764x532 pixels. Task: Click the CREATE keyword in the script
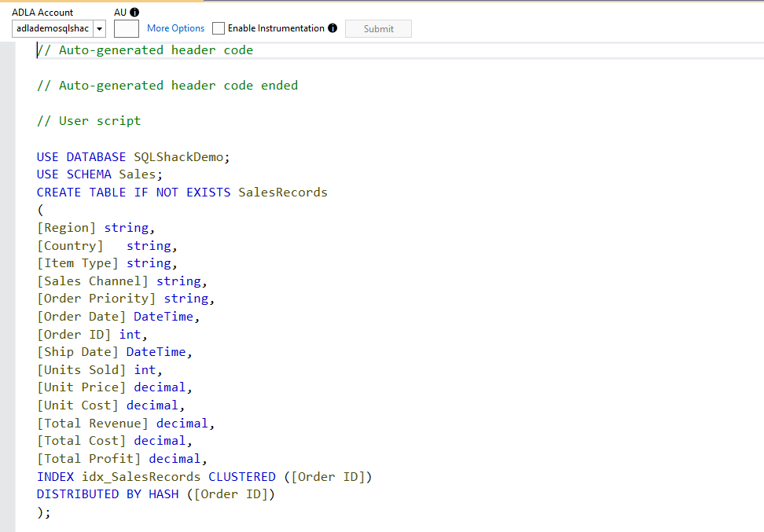[x=59, y=193]
